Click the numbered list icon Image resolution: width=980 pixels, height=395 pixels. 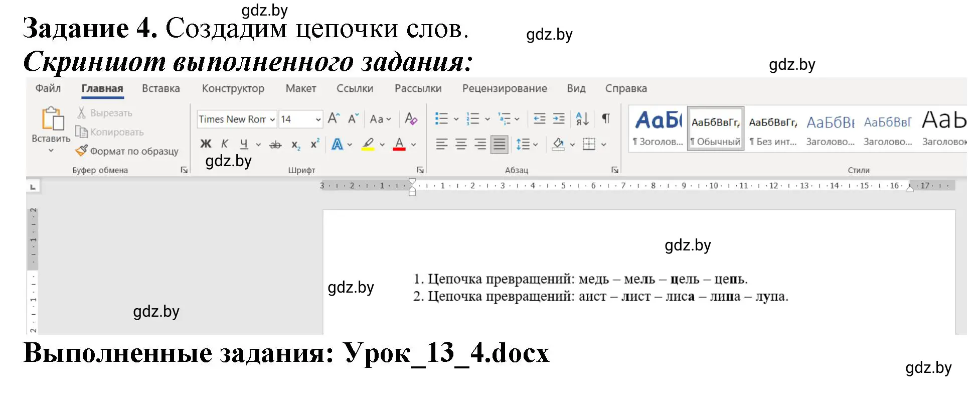click(x=472, y=119)
